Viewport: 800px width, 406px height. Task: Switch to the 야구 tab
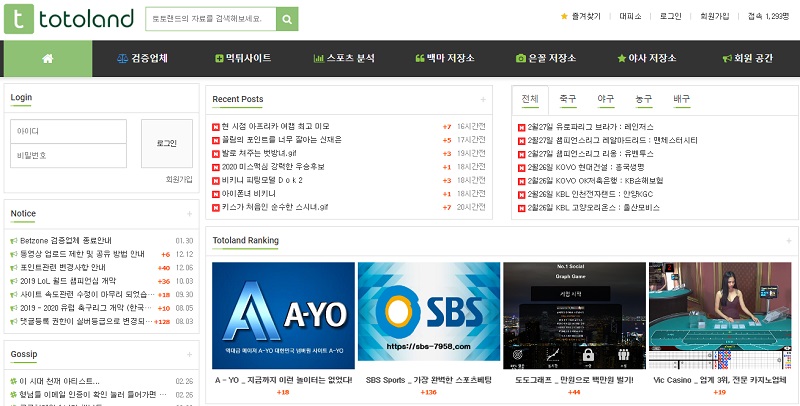(606, 99)
